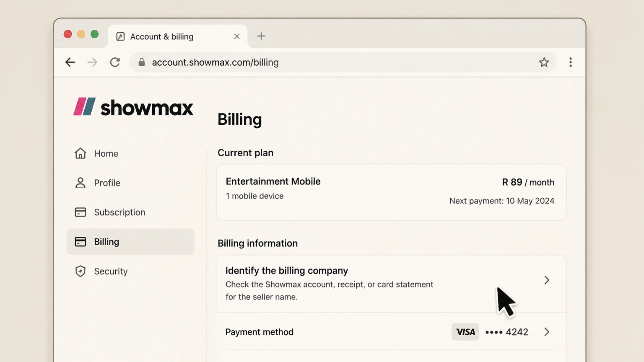Bookmark this page with the star icon
The height and width of the screenshot is (362, 644).
pyautogui.click(x=544, y=62)
